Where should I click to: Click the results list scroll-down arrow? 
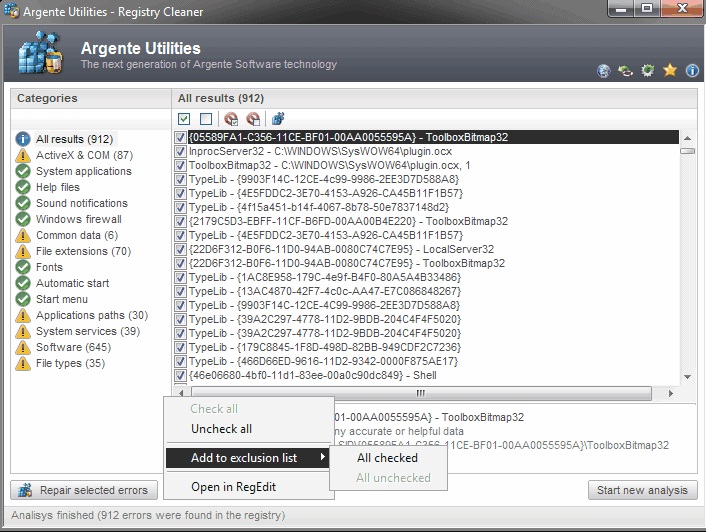(x=687, y=377)
